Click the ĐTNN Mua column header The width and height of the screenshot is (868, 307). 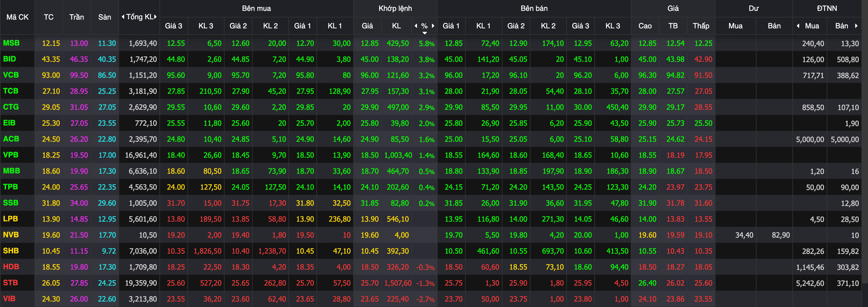[812, 26]
